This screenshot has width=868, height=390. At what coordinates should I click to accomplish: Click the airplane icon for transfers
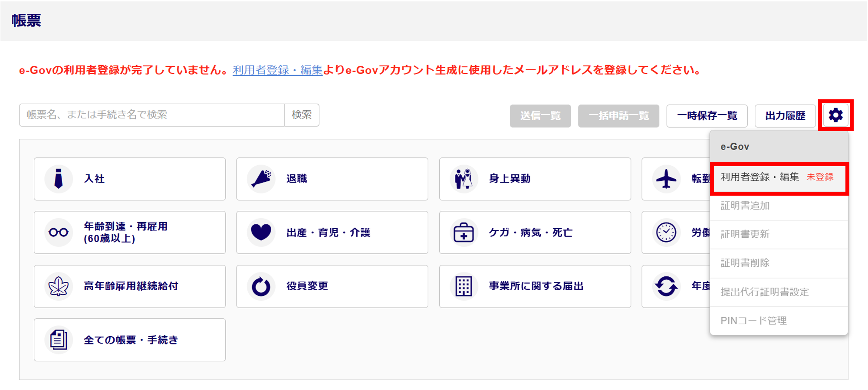666,179
